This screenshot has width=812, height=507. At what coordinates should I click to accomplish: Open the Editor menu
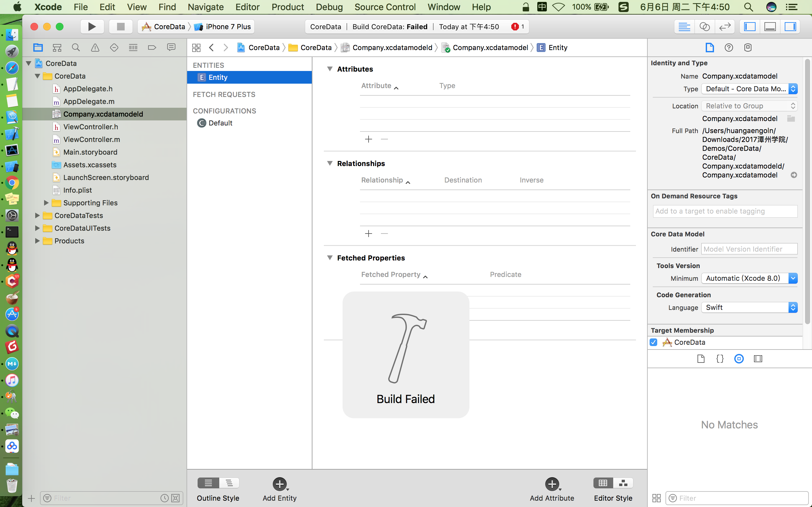(x=247, y=7)
